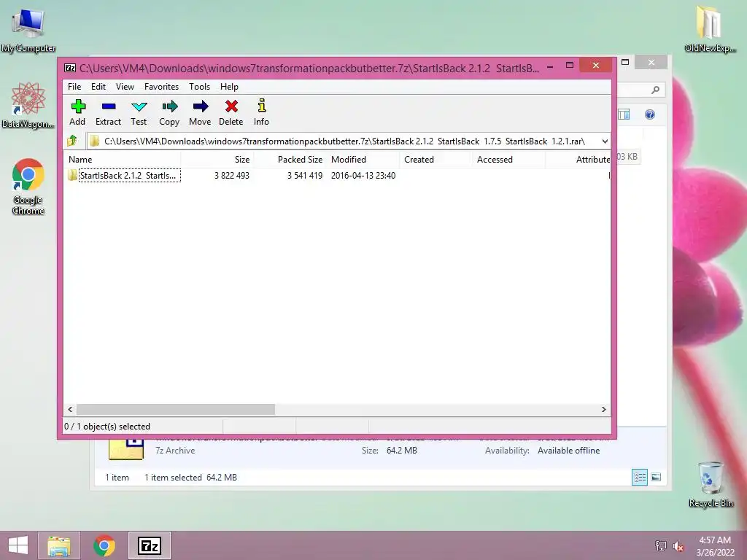Screen dimensions: 747x560
Task: Sort by the Accessed column
Action: click(x=508, y=160)
